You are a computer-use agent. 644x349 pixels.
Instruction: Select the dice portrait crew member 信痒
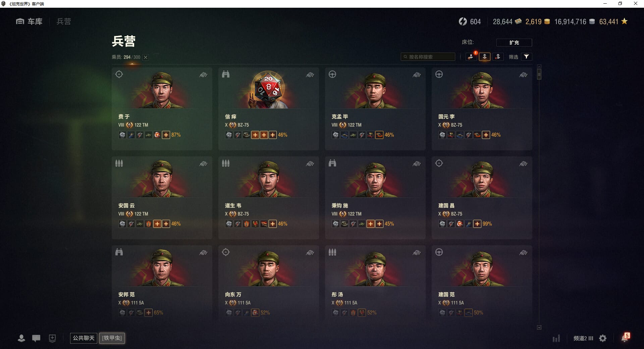point(268,109)
